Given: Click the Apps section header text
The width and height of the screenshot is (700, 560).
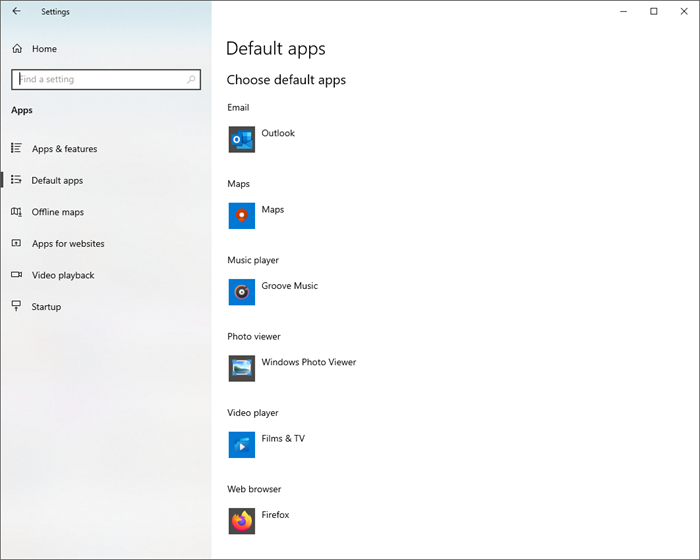Looking at the screenshot, I should click(22, 110).
